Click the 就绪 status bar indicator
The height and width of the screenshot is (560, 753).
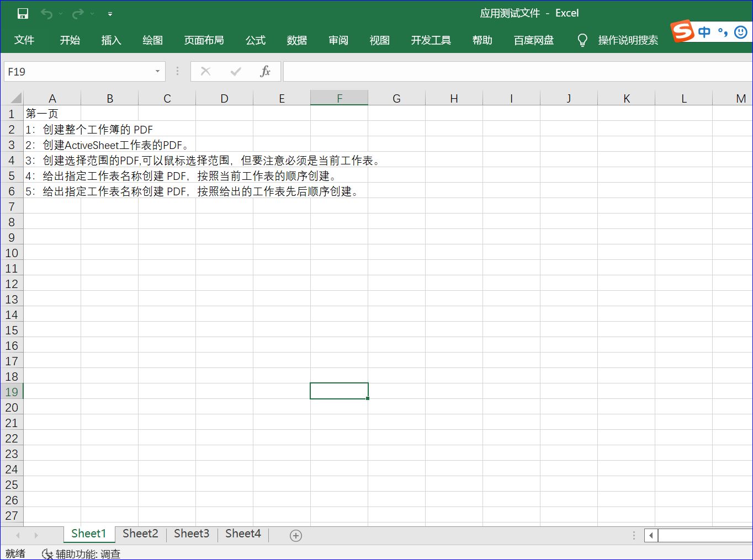tap(15, 553)
